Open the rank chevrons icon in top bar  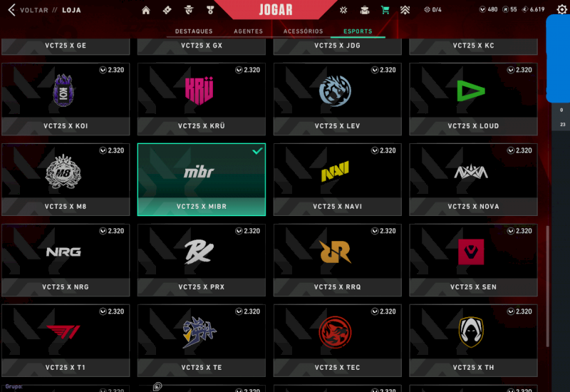coord(405,10)
